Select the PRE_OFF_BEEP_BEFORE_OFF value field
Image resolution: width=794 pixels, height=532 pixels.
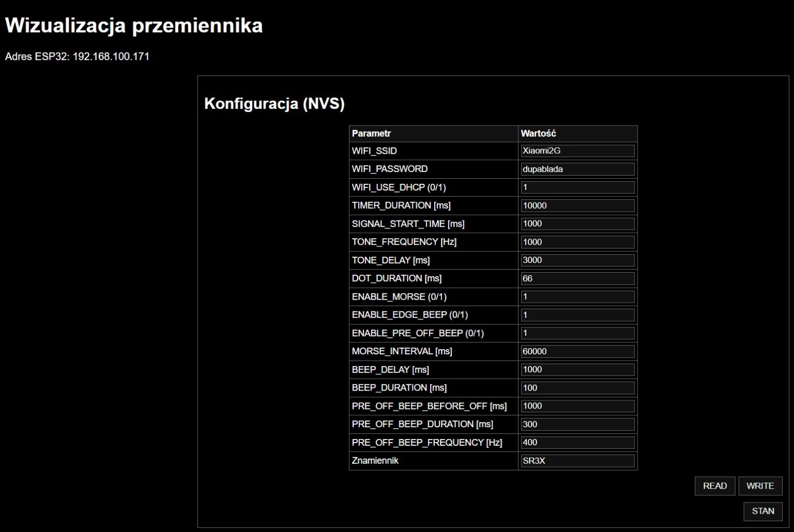[577, 406]
